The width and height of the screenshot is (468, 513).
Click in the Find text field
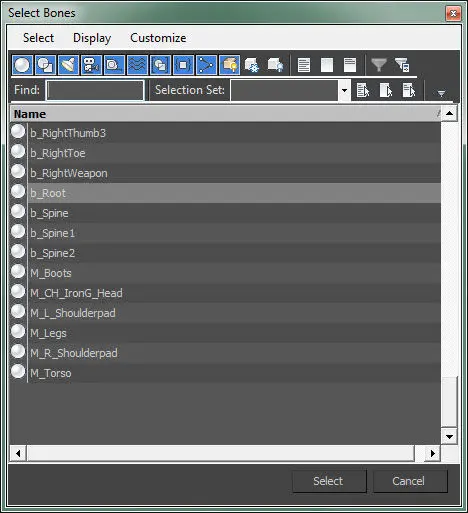[x=95, y=90]
